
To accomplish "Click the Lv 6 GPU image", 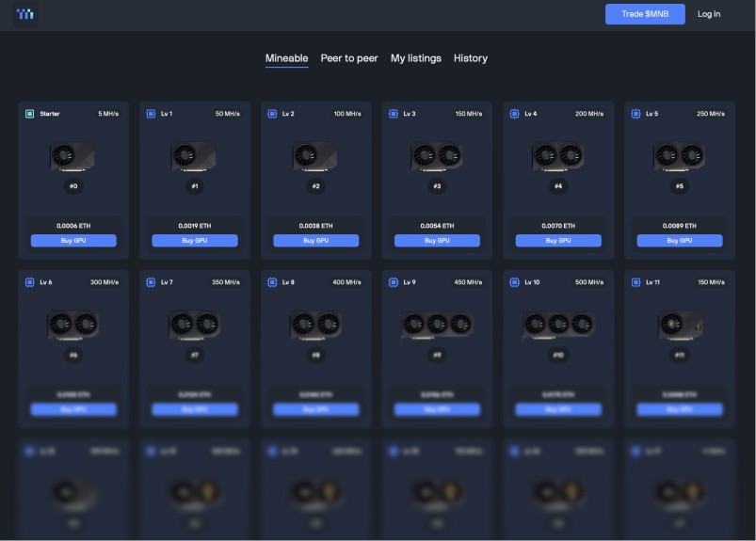I will click(72, 325).
